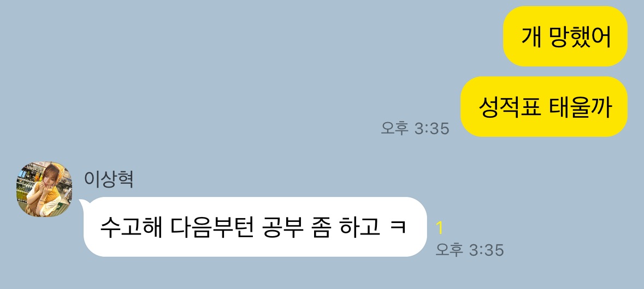
Task: Select the white reply bubble from 이상혁
Action: click(255, 227)
